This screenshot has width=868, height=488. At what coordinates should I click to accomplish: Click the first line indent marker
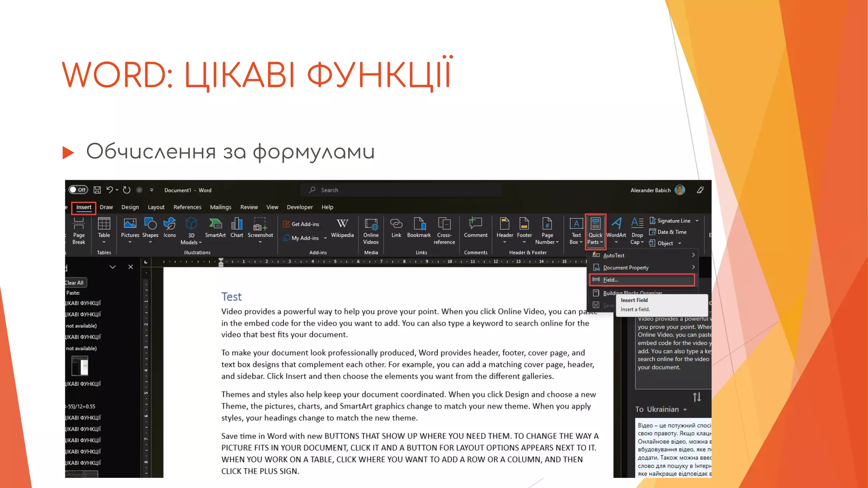click(221, 260)
